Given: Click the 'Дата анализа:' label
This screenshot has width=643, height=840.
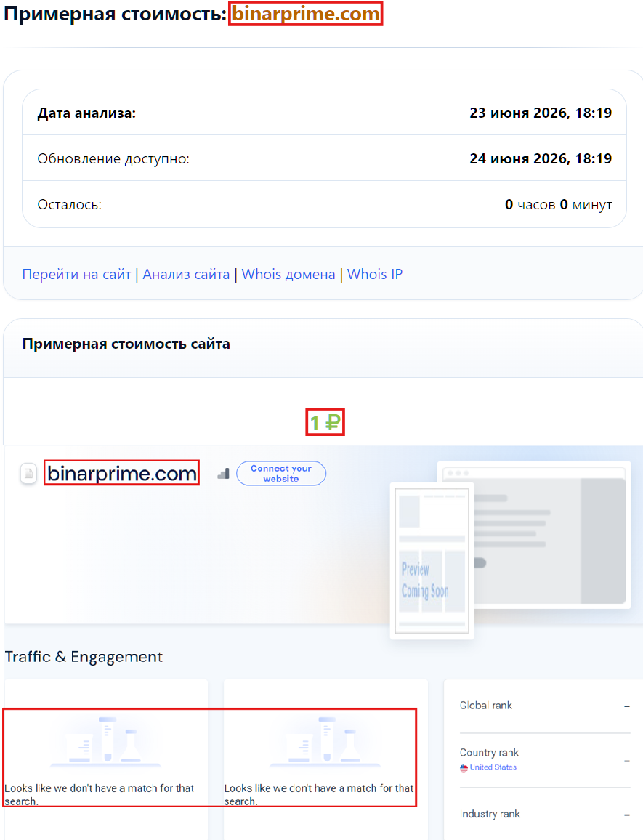Looking at the screenshot, I should coord(86,113).
